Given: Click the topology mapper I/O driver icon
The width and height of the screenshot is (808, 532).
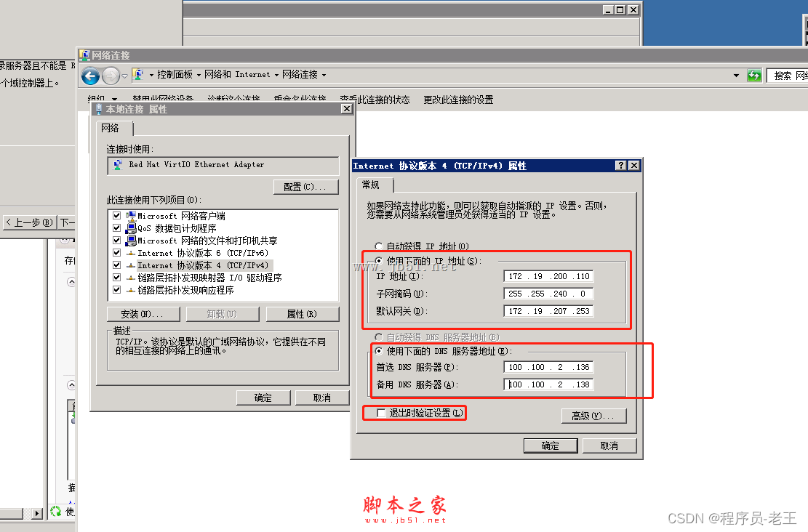Looking at the screenshot, I should pos(131,278).
